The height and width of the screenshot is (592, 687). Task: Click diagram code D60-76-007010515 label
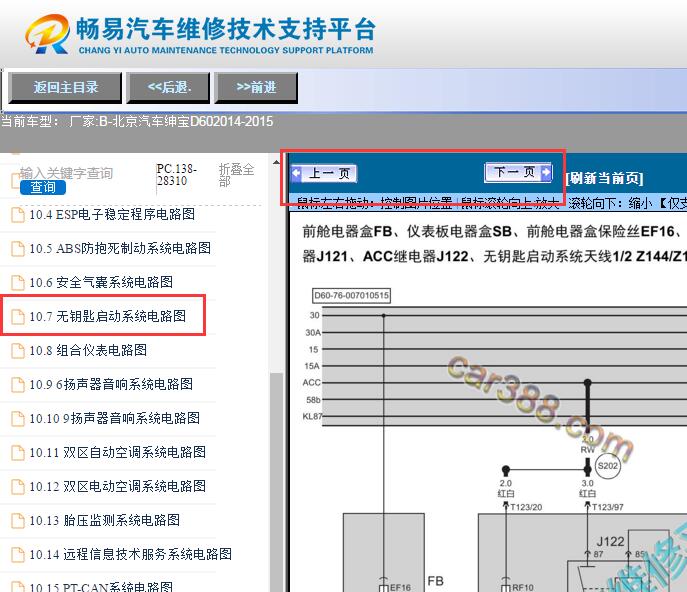click(351, 295)
